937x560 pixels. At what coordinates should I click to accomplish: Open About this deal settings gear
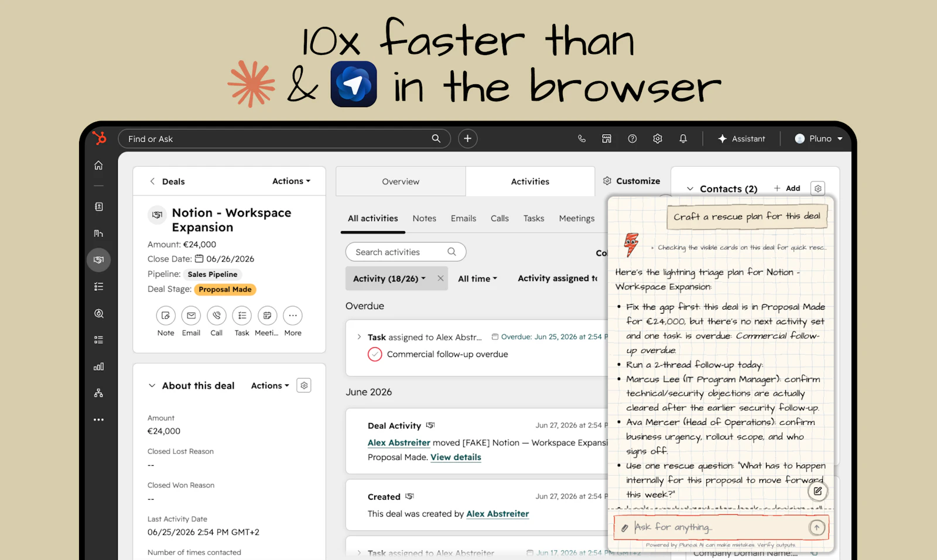tap(304, 386)
